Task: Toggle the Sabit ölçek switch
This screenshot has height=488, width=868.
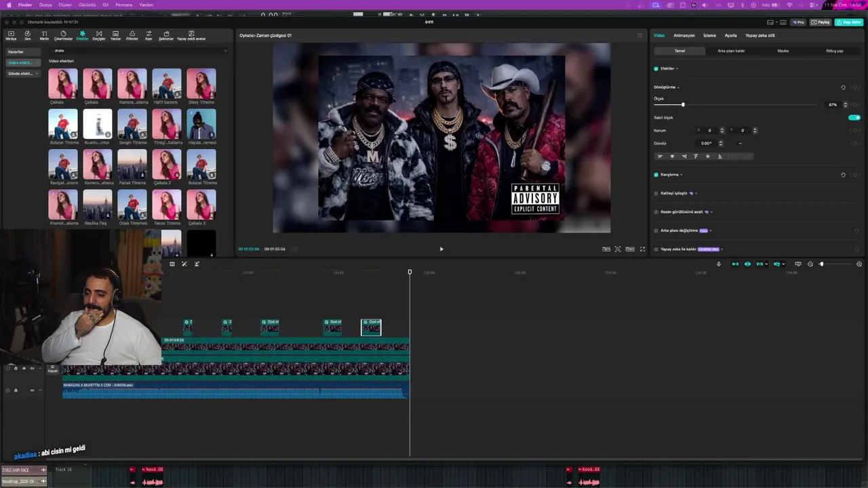Action: click(854, 117)
